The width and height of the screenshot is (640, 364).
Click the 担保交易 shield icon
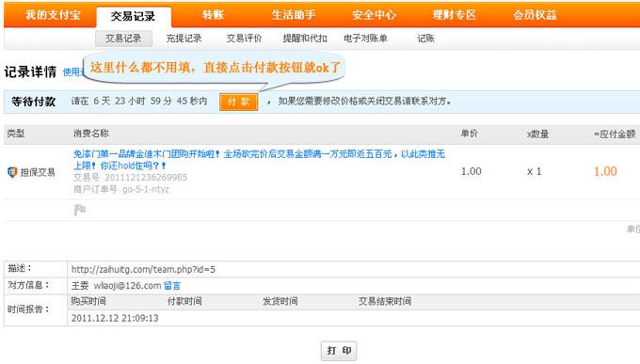tap(12, 172)
